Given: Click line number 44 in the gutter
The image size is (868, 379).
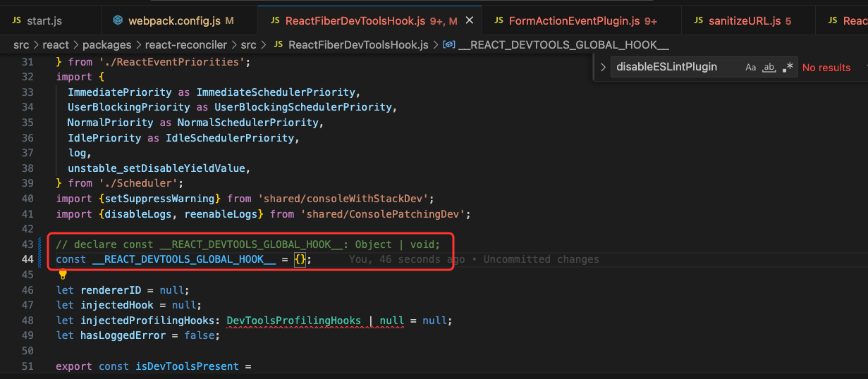Looking at the screenshot, I should tap(27, 259).
